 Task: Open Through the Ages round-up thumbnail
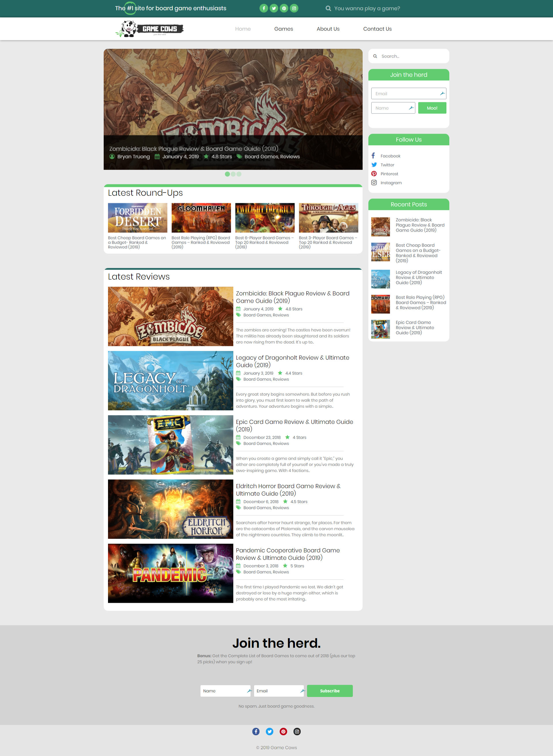pyautogui.click(x=328, y=218)
